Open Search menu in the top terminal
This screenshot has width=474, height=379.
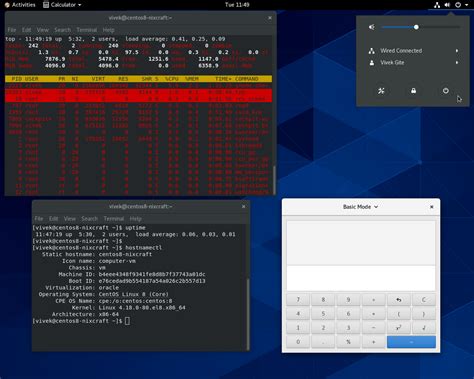click(63, 30)
